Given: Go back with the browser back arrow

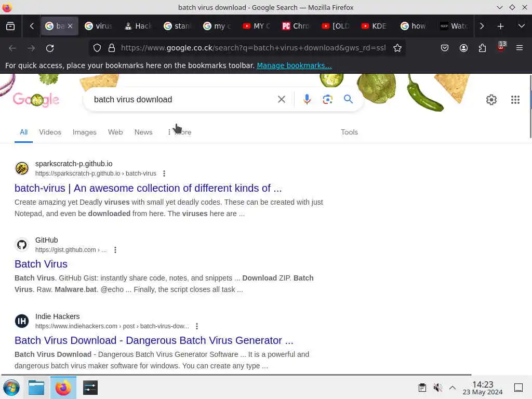Looking at the screenshot, I should click(12, 48).
